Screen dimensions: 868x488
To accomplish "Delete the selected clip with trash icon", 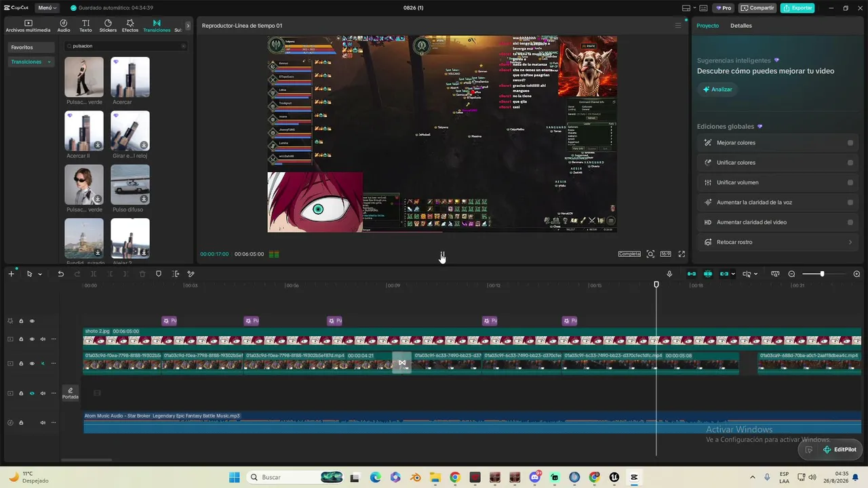I will [x=142, y=274].
